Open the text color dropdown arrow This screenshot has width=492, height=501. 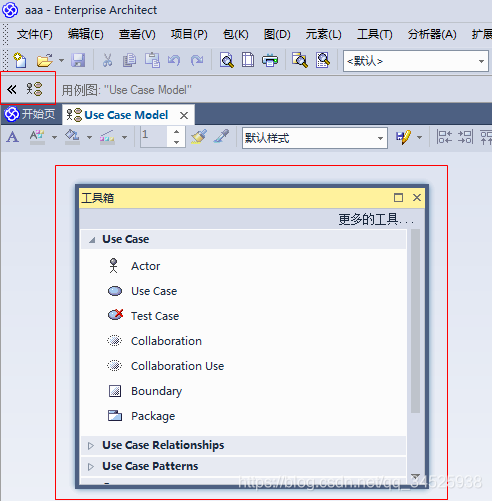(54, 137)
